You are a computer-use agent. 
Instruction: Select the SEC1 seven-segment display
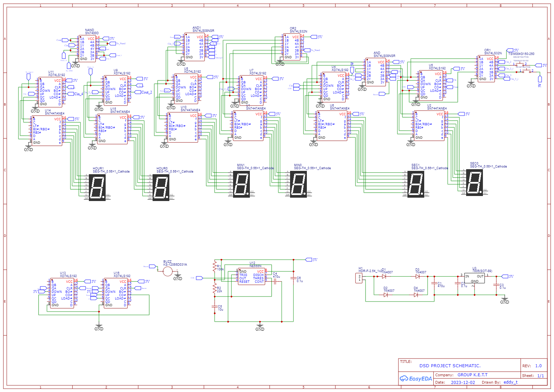click(416, 184)
